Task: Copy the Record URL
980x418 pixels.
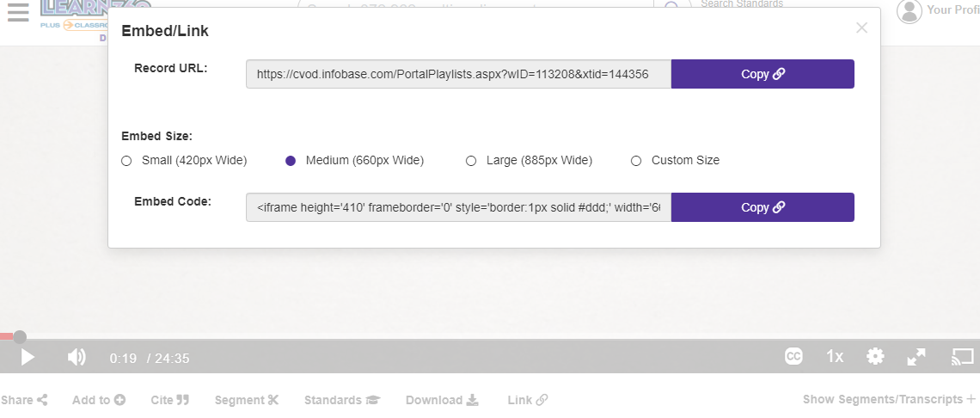Action: tap(763, 74)
